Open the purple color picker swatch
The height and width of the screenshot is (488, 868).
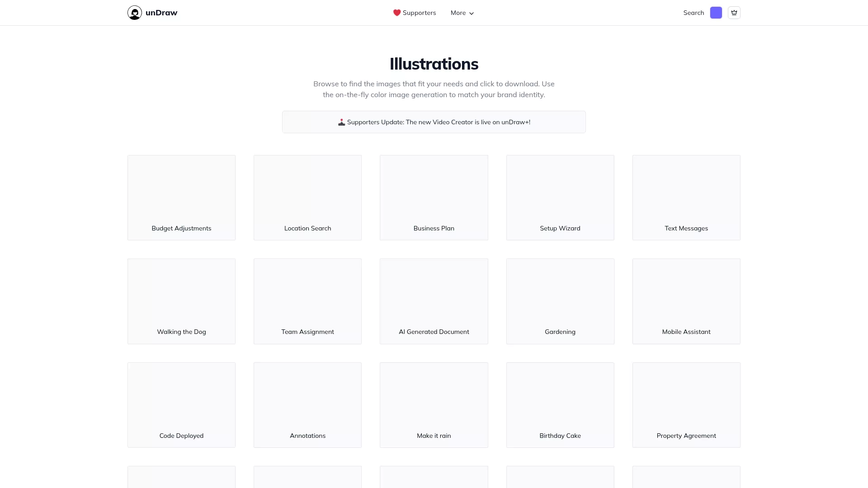pos(716,13)
